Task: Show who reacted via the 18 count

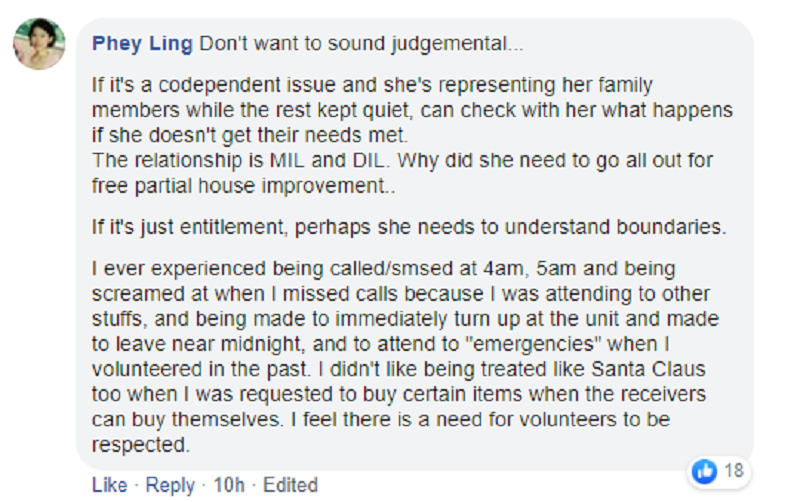Action: (733, 471)
